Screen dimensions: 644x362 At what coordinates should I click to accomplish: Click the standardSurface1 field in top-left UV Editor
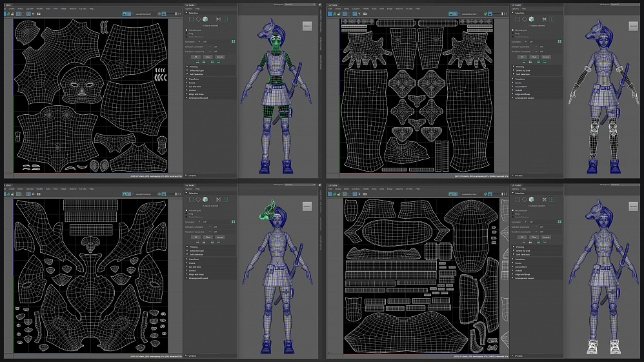pos(144,14)
